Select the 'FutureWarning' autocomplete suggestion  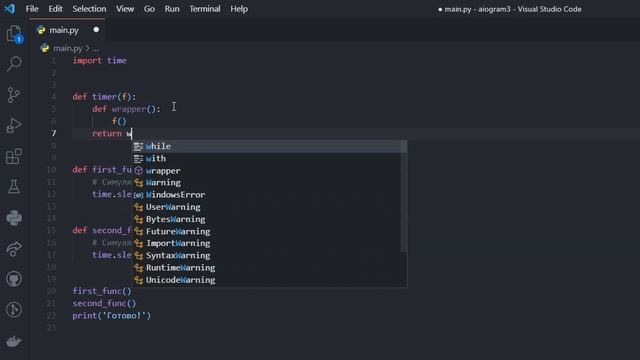tap(267, 231)
